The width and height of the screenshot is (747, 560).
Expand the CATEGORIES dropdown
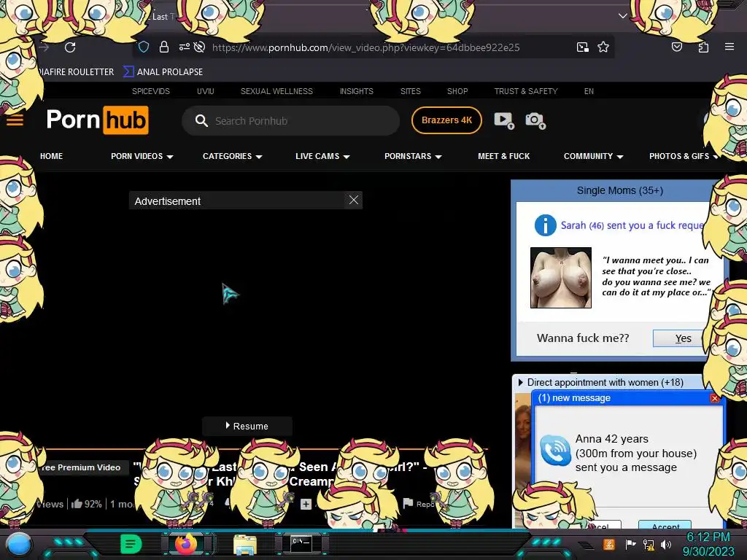coord(233,156)
